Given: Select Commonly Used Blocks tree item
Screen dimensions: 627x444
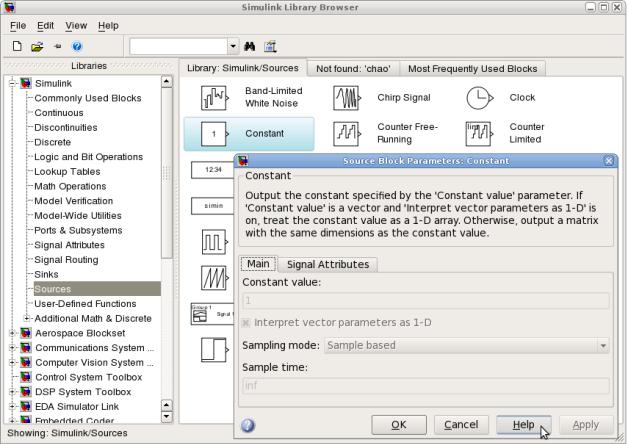Looking at the screenshot, I should pyautogui.click(x=88, y=98).
